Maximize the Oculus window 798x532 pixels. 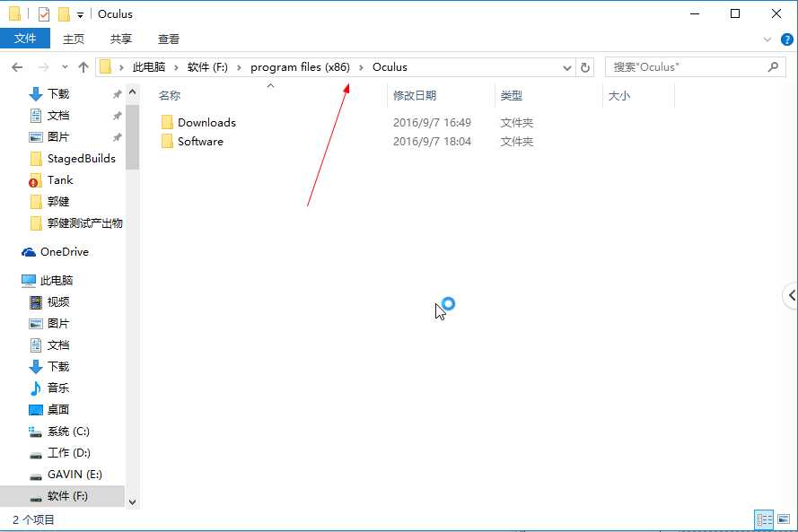[735, 13]
